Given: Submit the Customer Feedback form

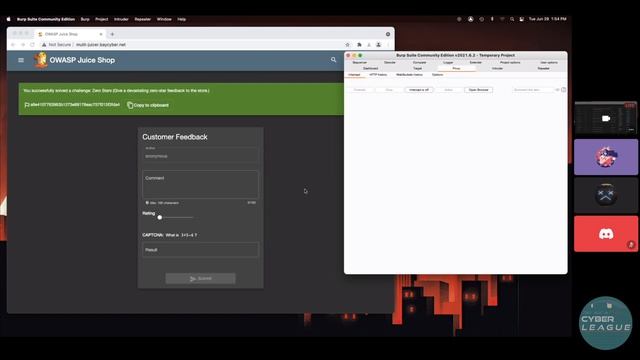Looking at the screenshot, I should 200,278.
